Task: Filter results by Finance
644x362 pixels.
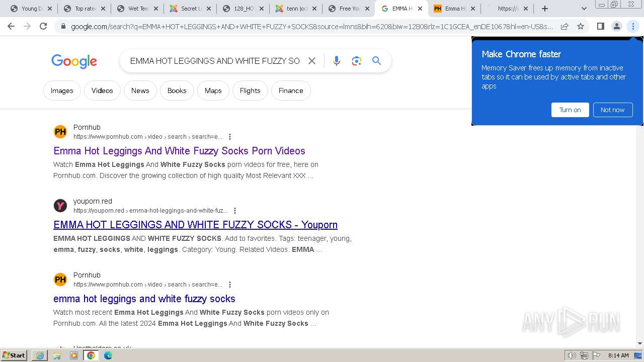Action: (291, 90)
